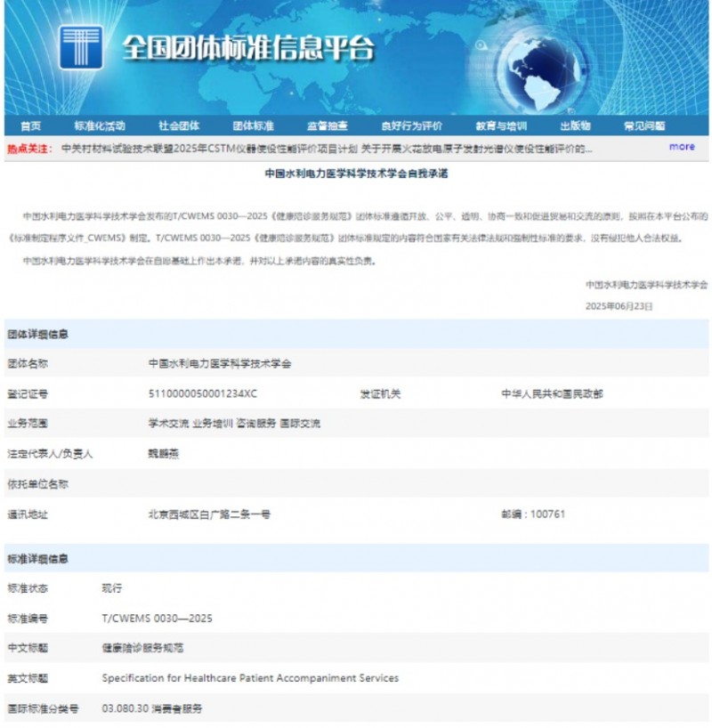
Task: Click the 业务范围 value 学术交流 业务培训
Action: 234,424
